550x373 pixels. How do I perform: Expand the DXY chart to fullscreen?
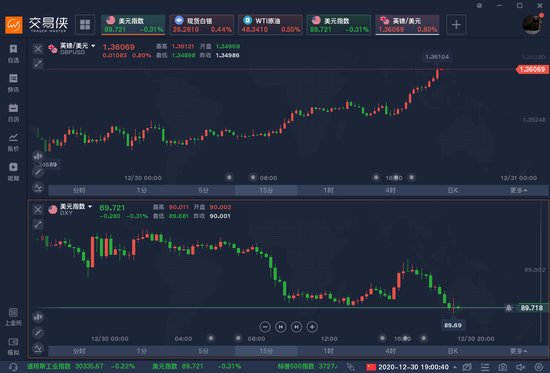click(x=38, y=224)
